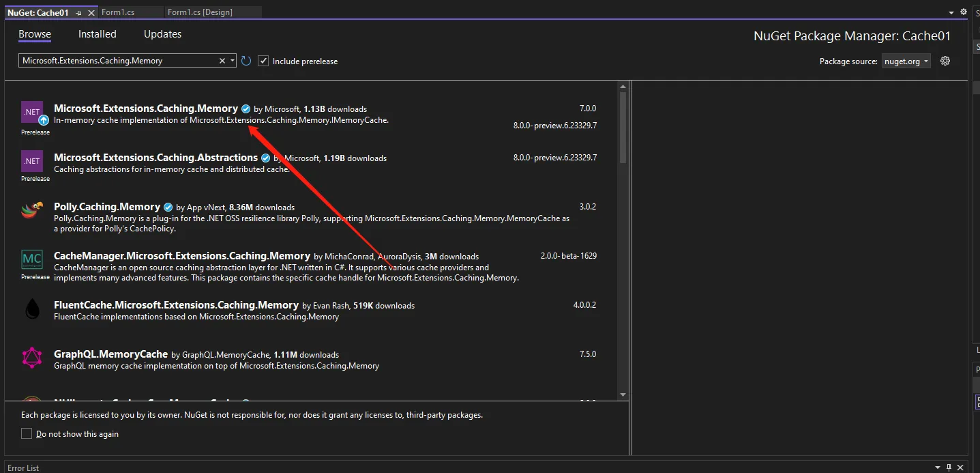980x473 pixels.
Task: Click the Microsoft.Extensions.Caching.Abstractions .NET icon
Action: pos(32,161)
